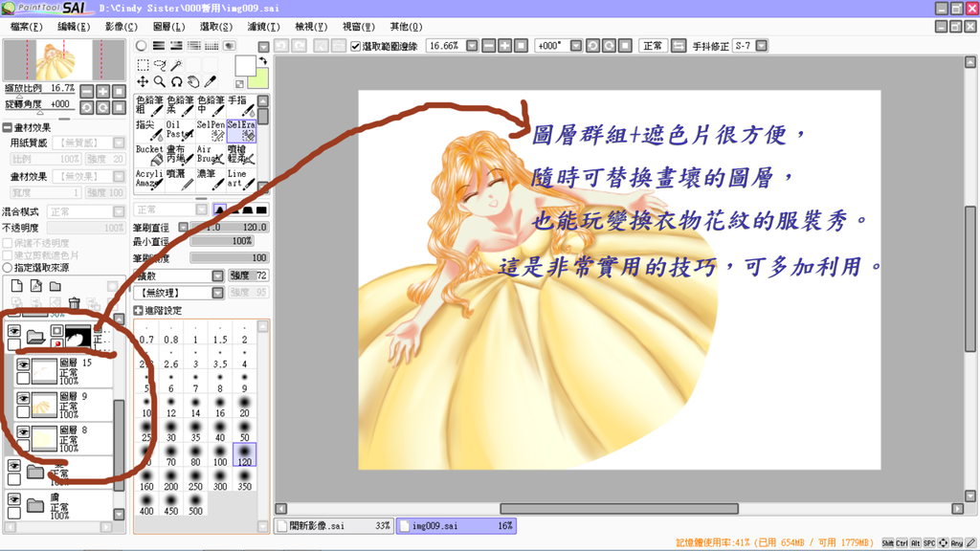
Task: Create a new normal layer
Action: 17,286
